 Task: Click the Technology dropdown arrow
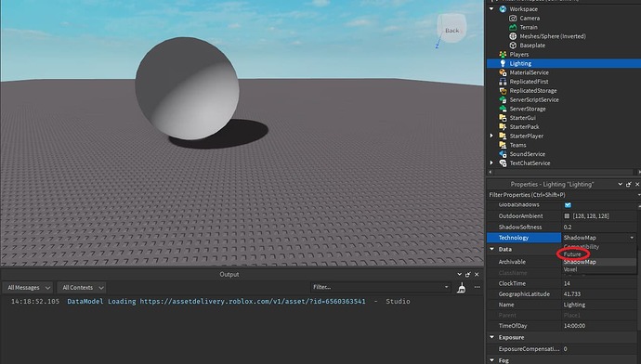tap(632, 238)
